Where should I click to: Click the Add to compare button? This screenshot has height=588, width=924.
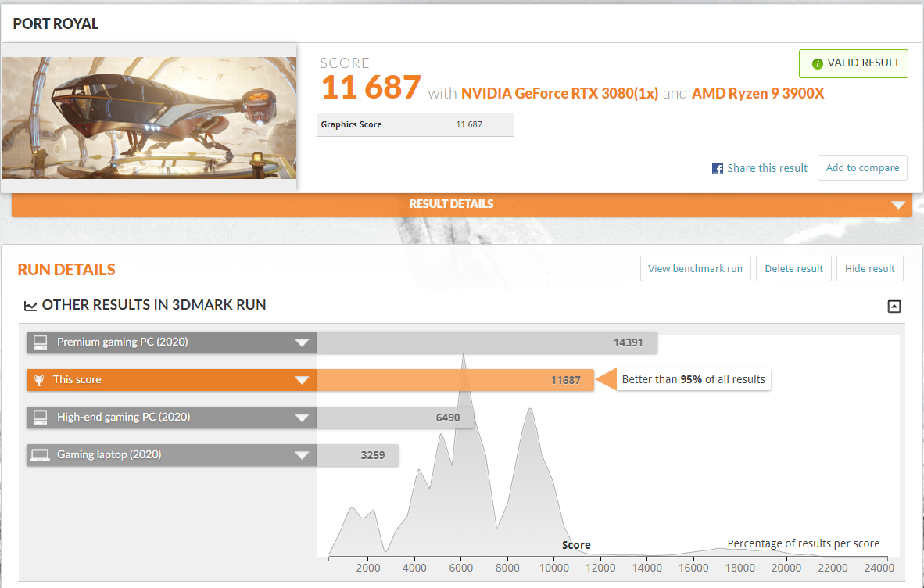[x=862, y=168]
